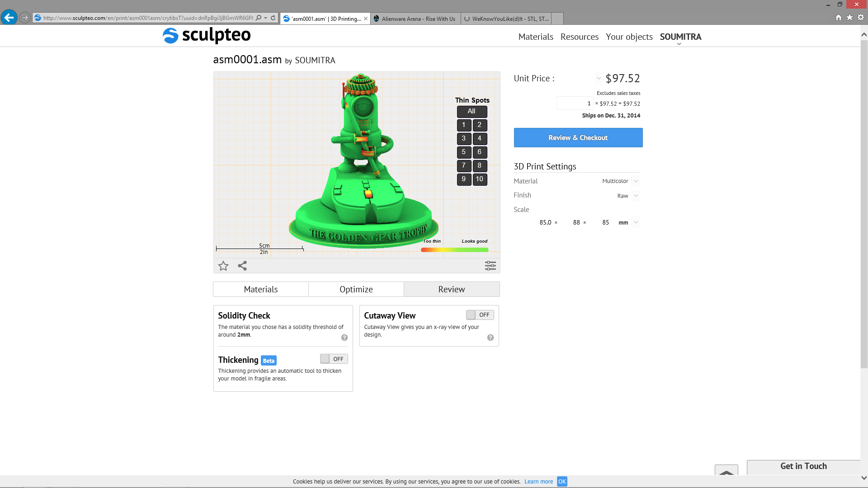Select thin spot 5
Screen dimensions: 868x488
[x=464, y=152]
